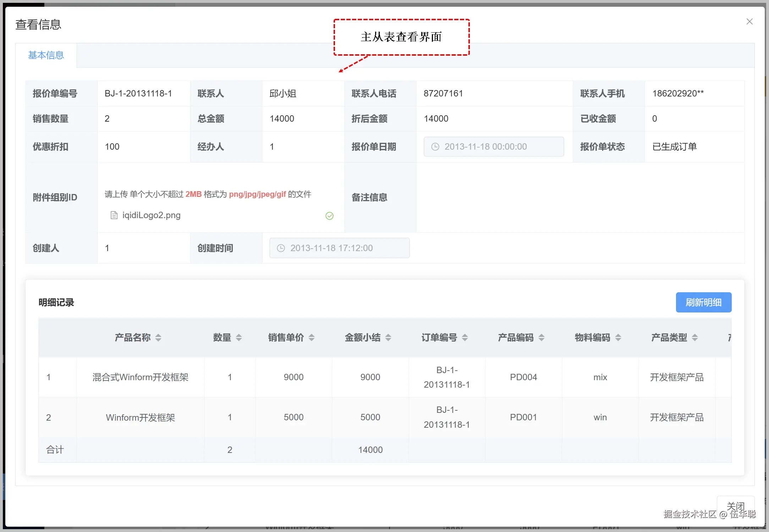Click clock icon in 报价单日期 field
The image size is (769, 532).
[x=435, y=147]
